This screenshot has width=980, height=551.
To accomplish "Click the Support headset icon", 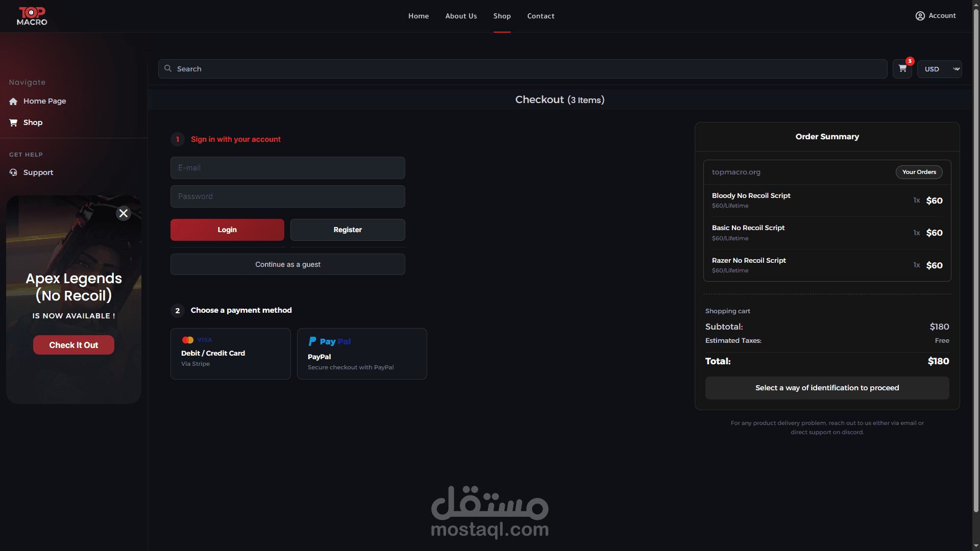I will click(x=13, y=173).
